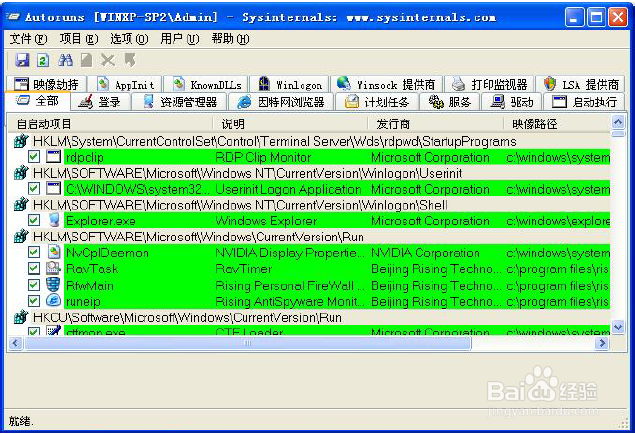The width and height of the screenshot is (635, 434).
Task: Click the Jump to entry toolbar icon
Action: (x=130, y=60)
